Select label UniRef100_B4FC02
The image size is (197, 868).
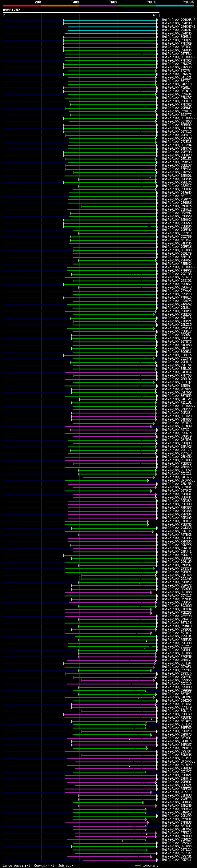tap(177, 149)
